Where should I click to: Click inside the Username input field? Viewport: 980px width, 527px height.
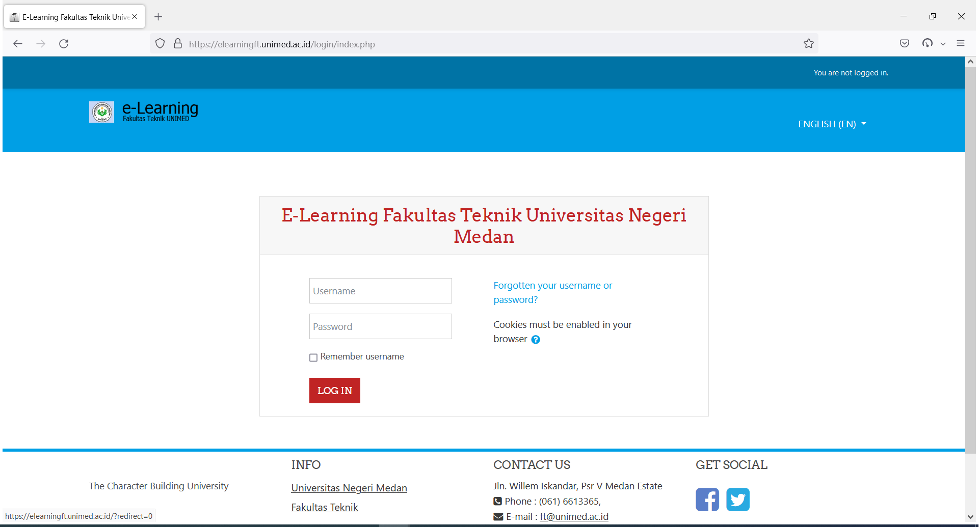(380, 291)
